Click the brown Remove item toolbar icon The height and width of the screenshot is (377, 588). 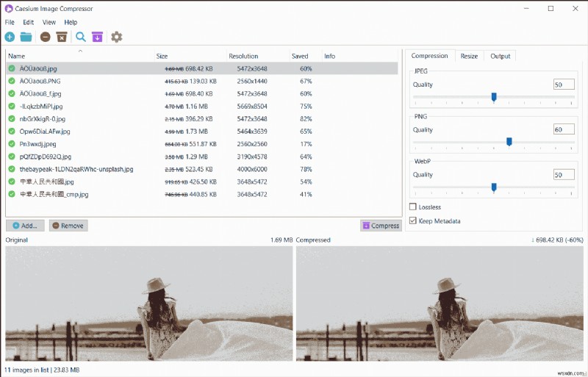tap(46, 37)
